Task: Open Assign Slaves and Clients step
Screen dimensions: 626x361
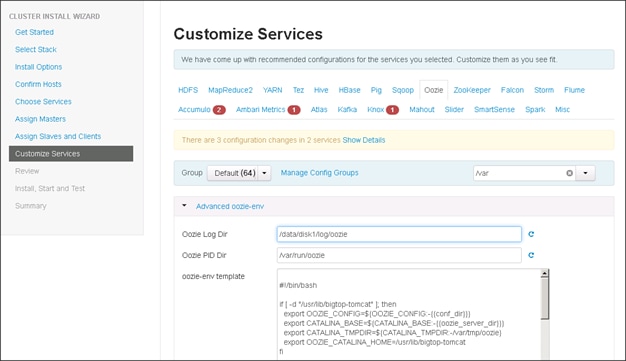Action: [x=58, y=136]
